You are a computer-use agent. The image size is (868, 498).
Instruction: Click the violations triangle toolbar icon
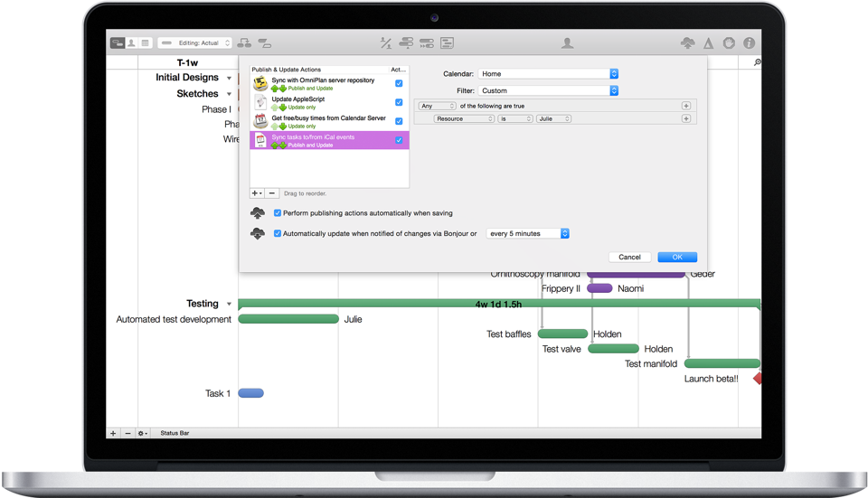pos(709,43)
